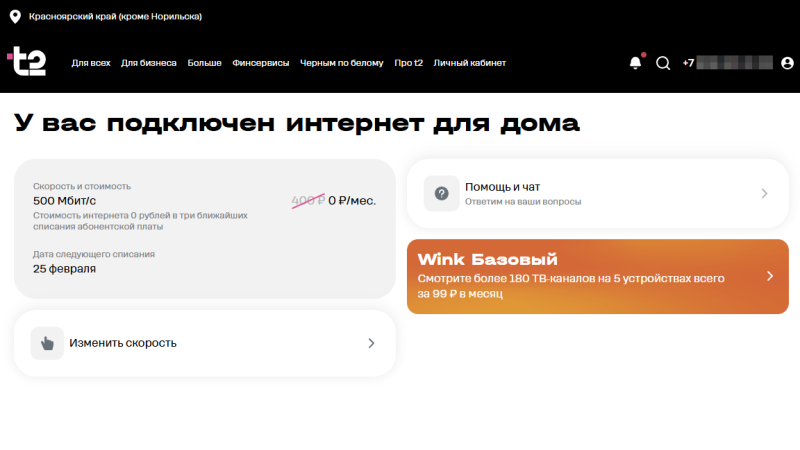Click the 500 Мбит/с tariff card
The height and width of the screenshot is (450, 800).
pyautogui.click(x=205, y=228)
